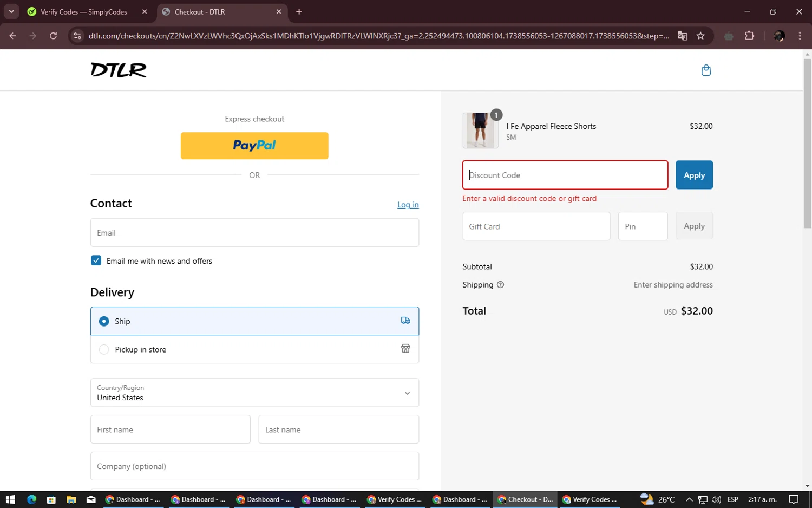
Task: Click the gift card Apply button
Action: point(694,226)
